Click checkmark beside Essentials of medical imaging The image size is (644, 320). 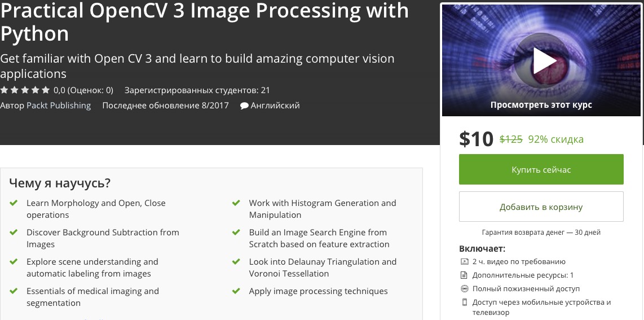click(x=14, y=291)
